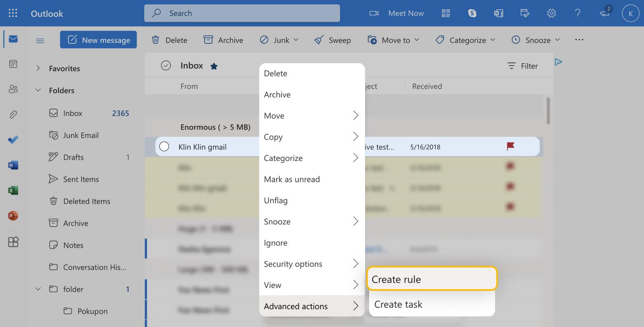Choose Create rule in submenu

(x=432, y=279)
